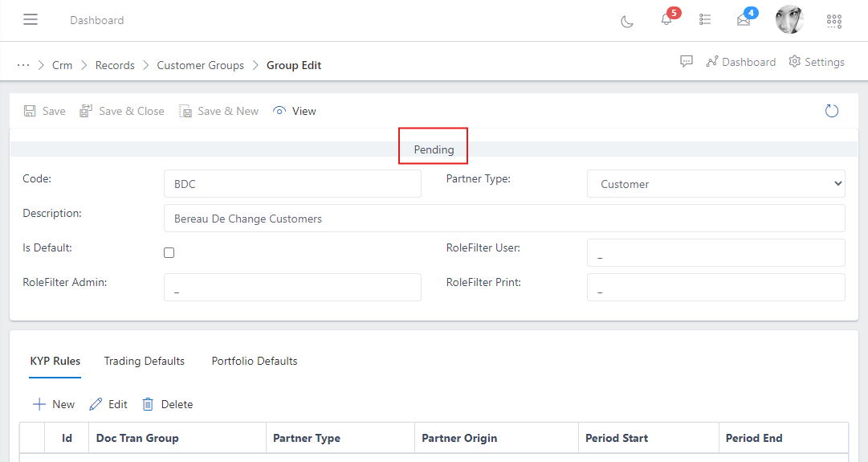The image size is (868, 462).
Task: Go to Customer Groups breadcrumb
Action: coord(201,65)
